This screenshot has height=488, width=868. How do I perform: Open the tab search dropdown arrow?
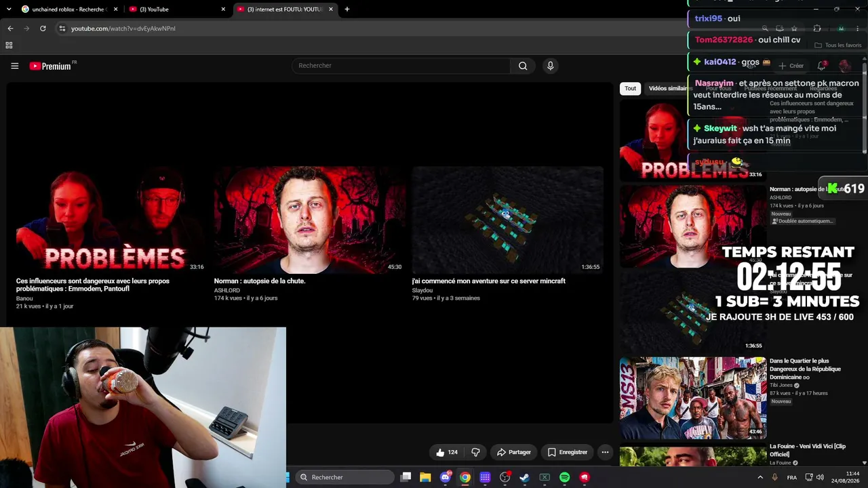tap(8, 9)
